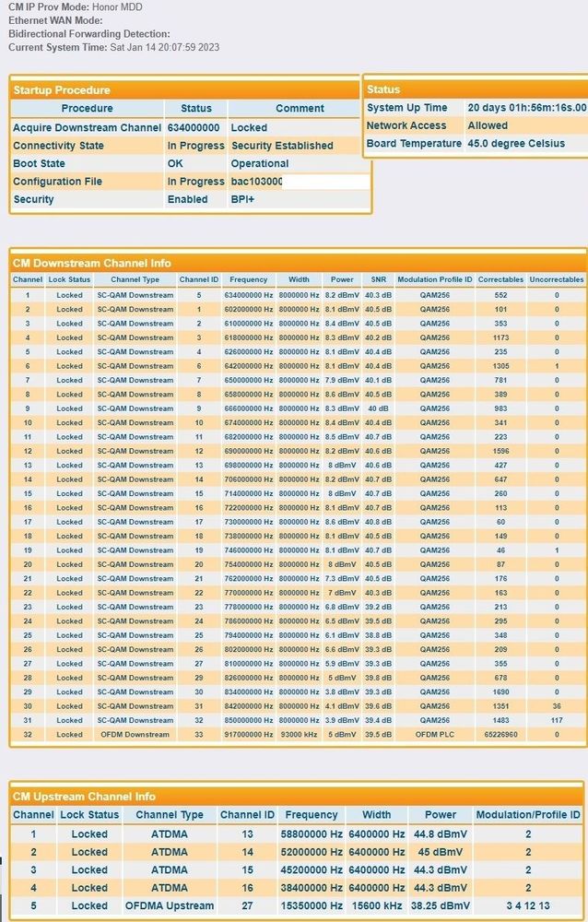The image size is (588, 922).
Task: Click frequency 826000000 Hz cell
Action: pyautogui.click(x=248, y=678)
